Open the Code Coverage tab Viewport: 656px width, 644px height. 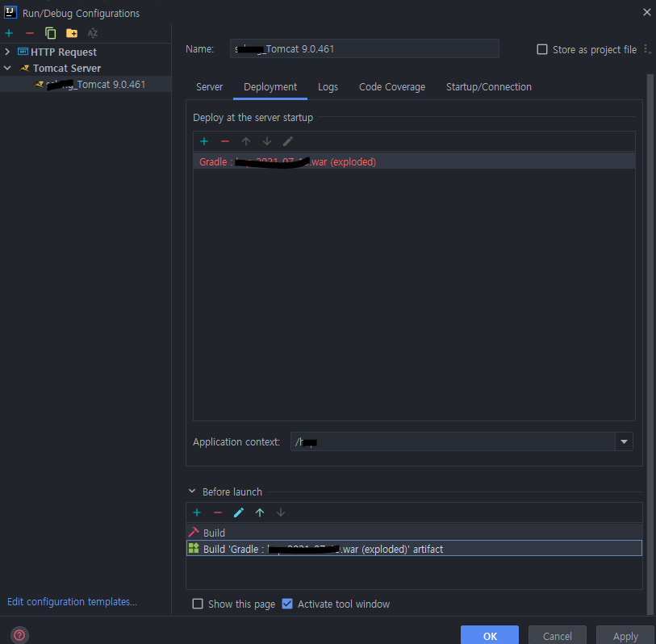[x=391, y=86]
